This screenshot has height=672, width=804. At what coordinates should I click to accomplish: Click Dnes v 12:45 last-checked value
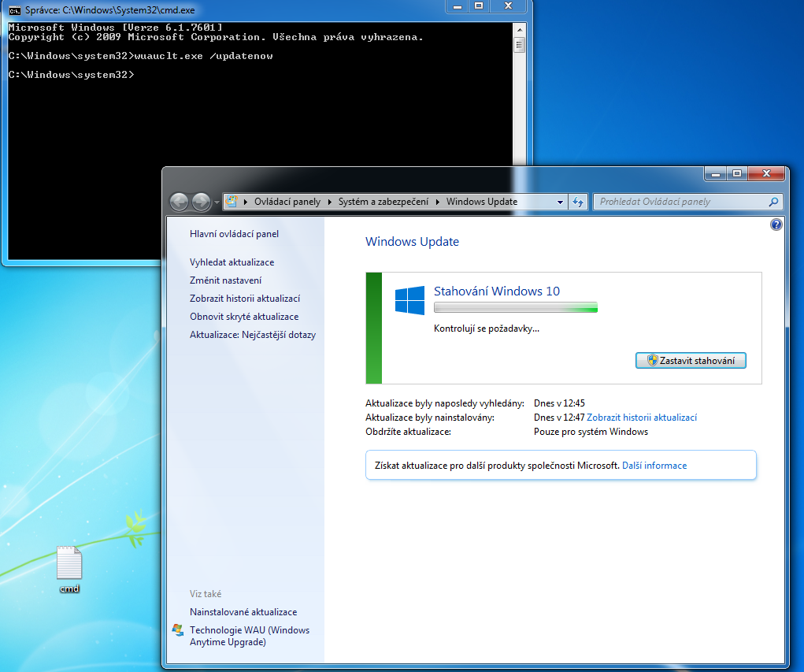(x=559, y=403)
